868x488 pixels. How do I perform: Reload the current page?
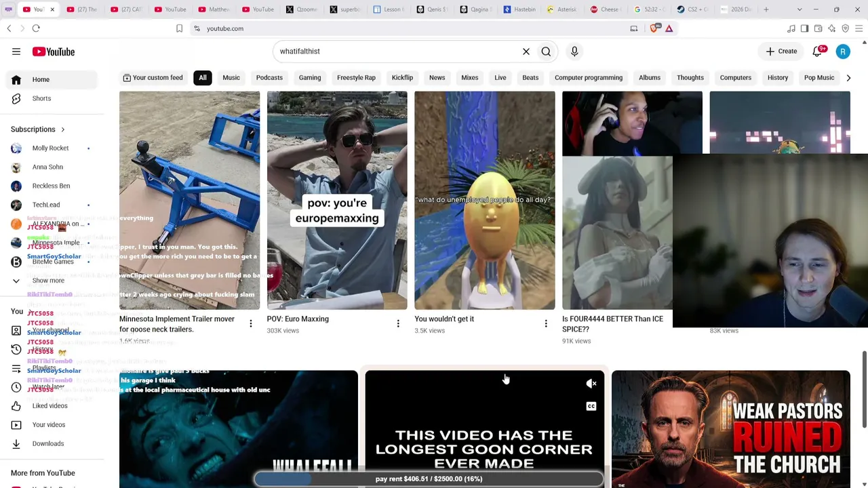[x=36, y=28]
